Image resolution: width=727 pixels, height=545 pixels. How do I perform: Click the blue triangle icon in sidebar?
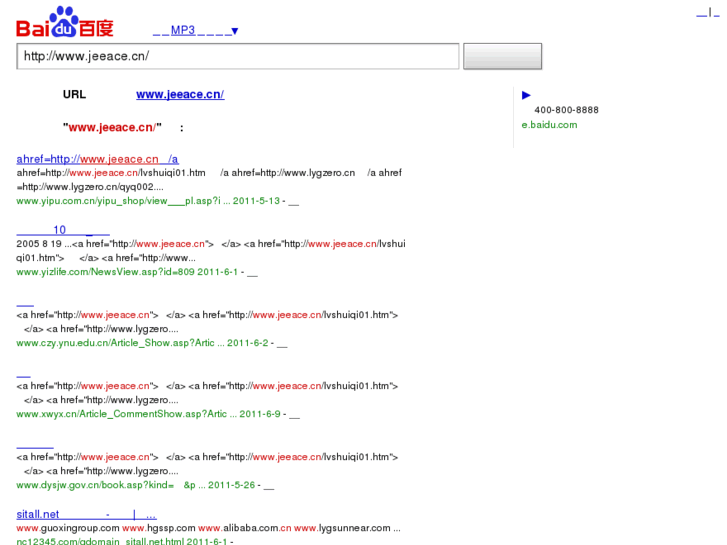[x=526, y=95]
